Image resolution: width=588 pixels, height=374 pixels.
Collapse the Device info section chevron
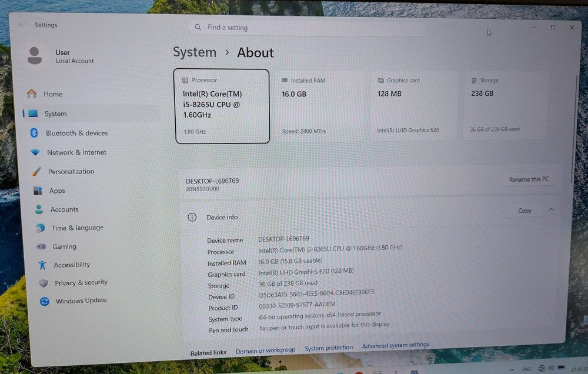point(552,210)
